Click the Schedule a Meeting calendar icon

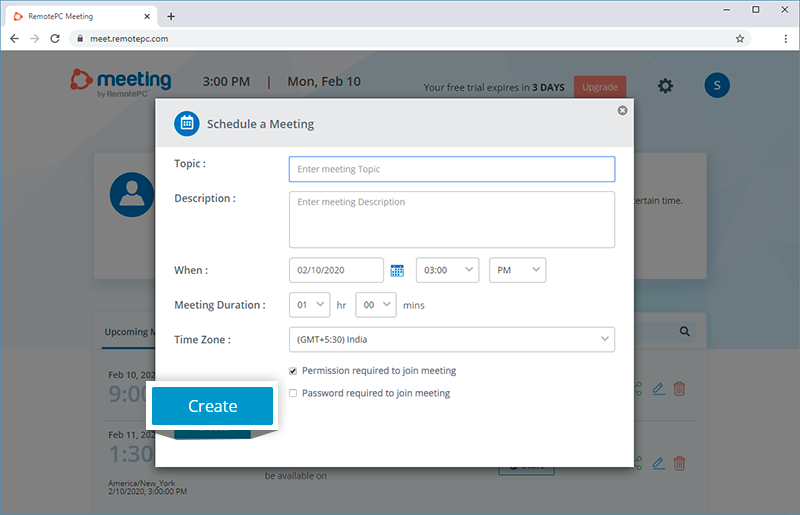pos(187,124)
